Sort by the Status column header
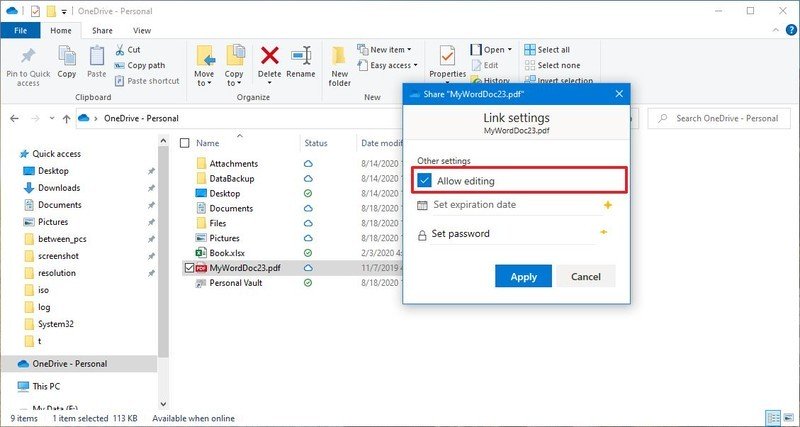Viewport: 800px width, 427px height. click(x=316, y=143)
